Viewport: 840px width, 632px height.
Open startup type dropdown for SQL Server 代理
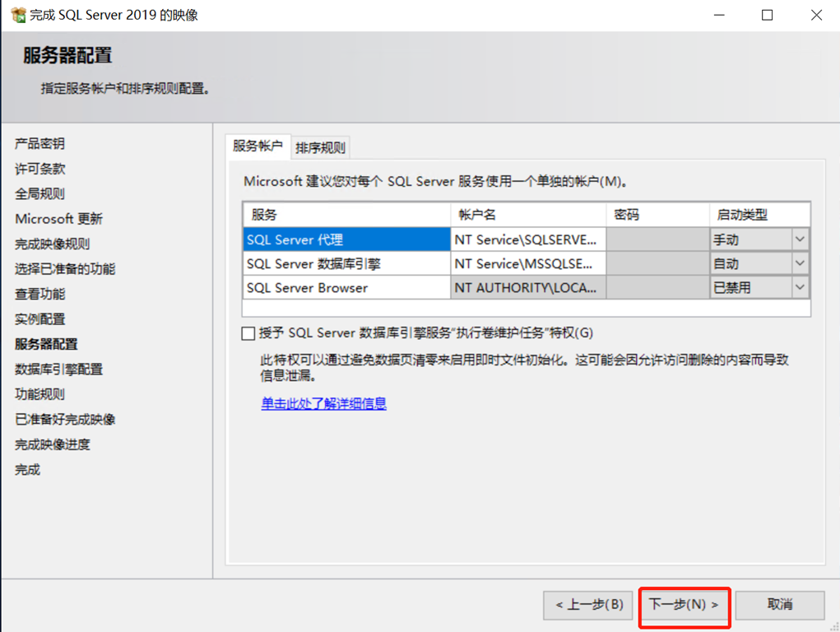[x=800, y=239]
